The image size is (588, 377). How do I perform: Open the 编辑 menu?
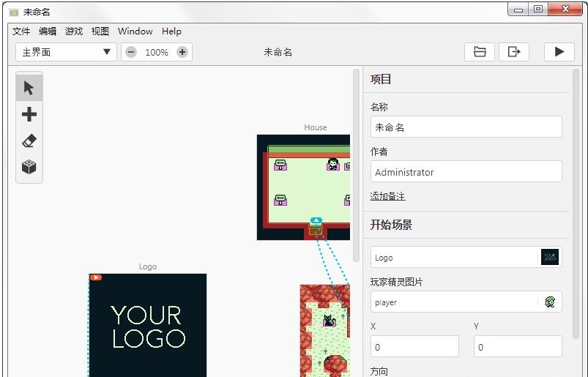[x=48, y=31]
